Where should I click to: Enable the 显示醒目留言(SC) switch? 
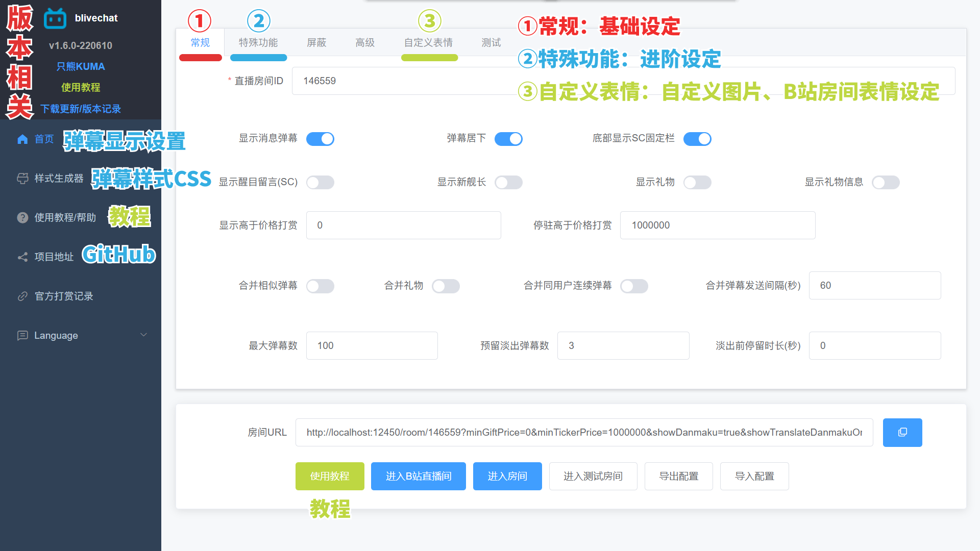(x=320, y=182)
